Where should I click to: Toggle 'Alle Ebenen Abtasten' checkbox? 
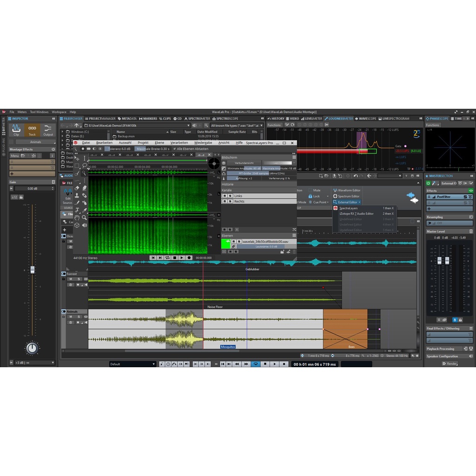coord(175,149)
